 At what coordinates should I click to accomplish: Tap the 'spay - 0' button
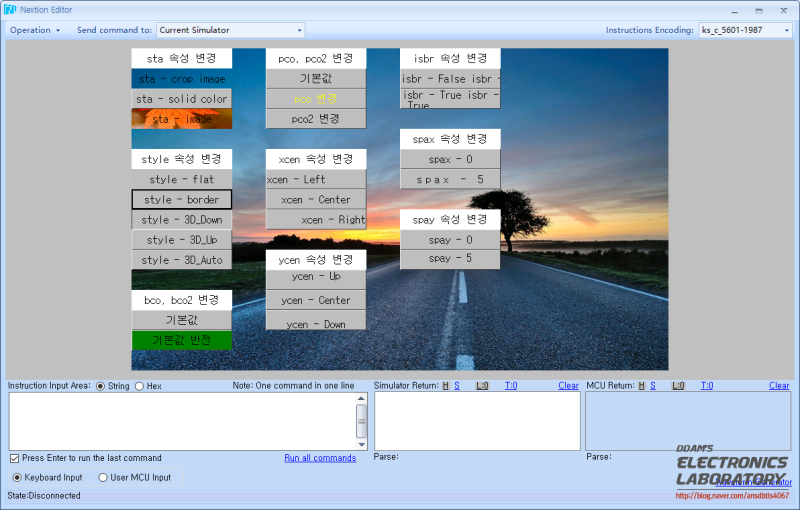click(x=450, y=240)
